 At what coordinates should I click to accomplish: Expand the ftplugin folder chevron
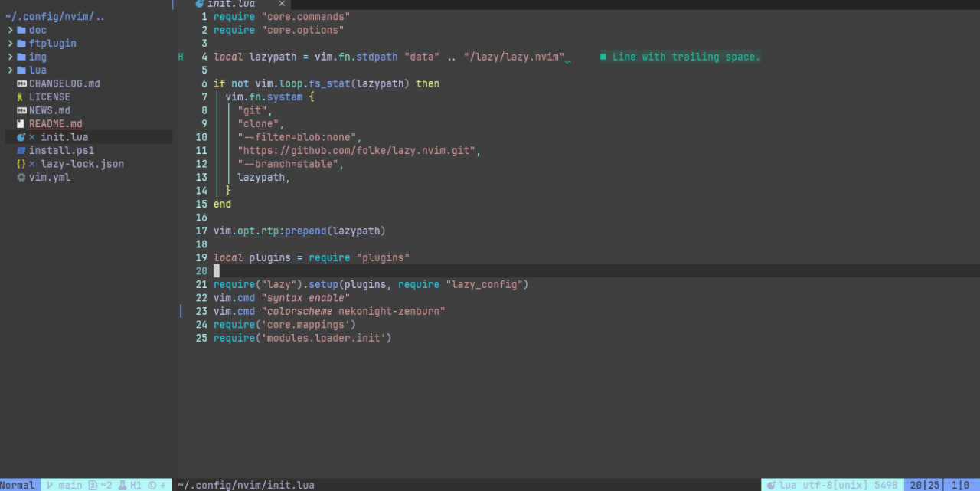pos(11,44)
